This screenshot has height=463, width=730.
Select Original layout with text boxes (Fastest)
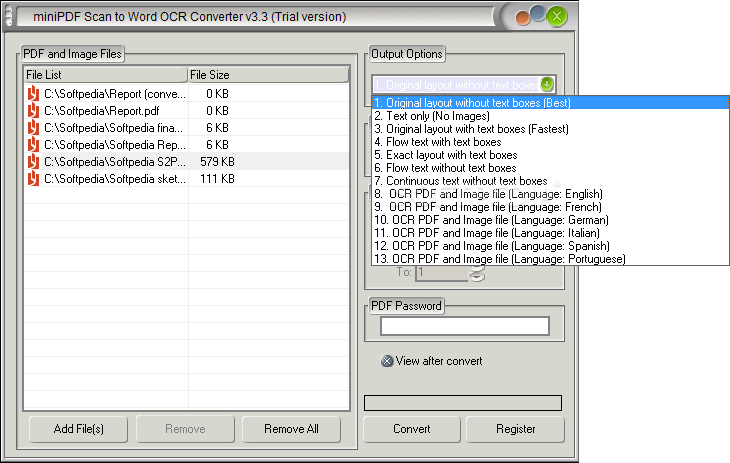click(x=550, y=129)
